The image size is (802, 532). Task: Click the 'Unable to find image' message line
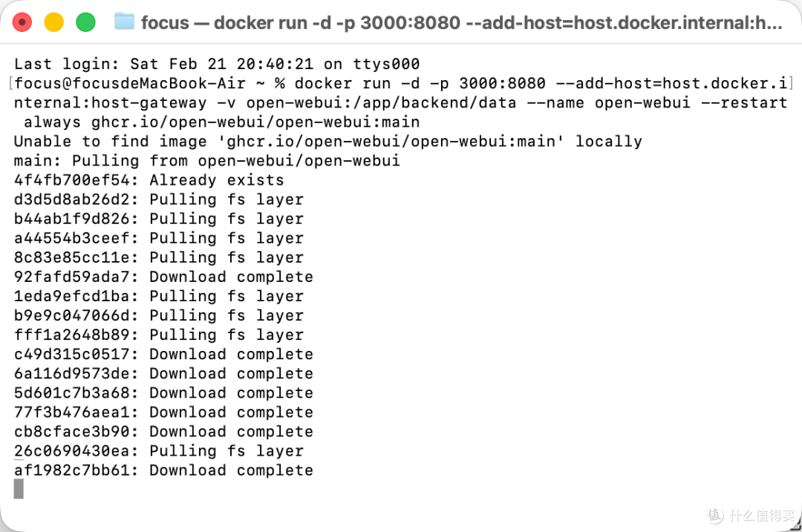(x=328, y=141)
